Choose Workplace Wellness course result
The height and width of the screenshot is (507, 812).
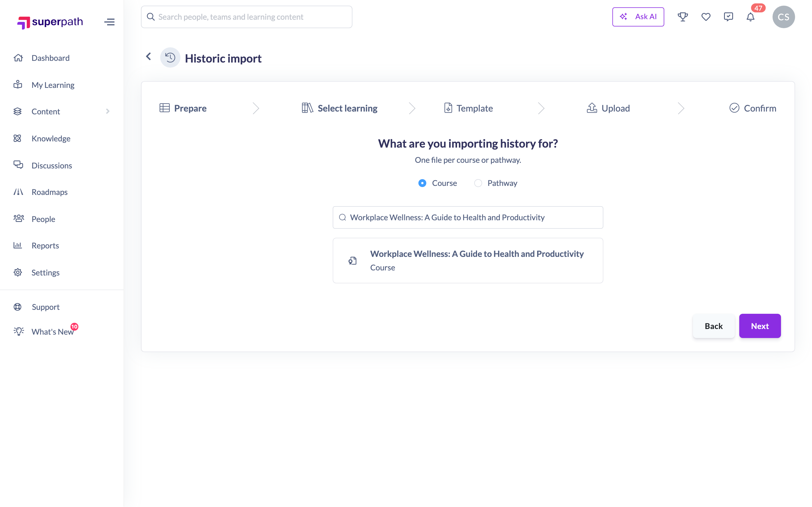[468, 261]
